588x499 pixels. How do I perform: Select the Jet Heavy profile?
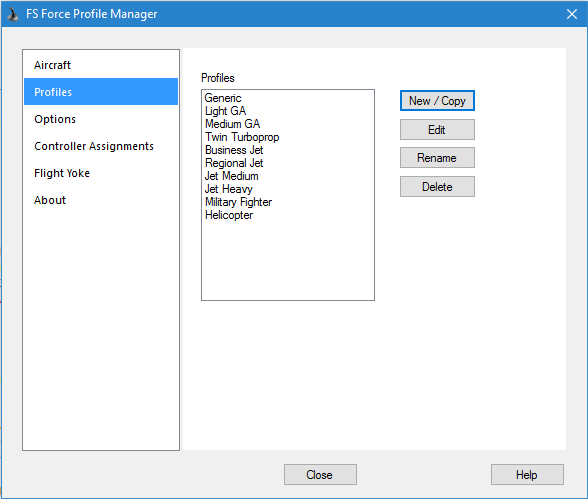[228, 189]
